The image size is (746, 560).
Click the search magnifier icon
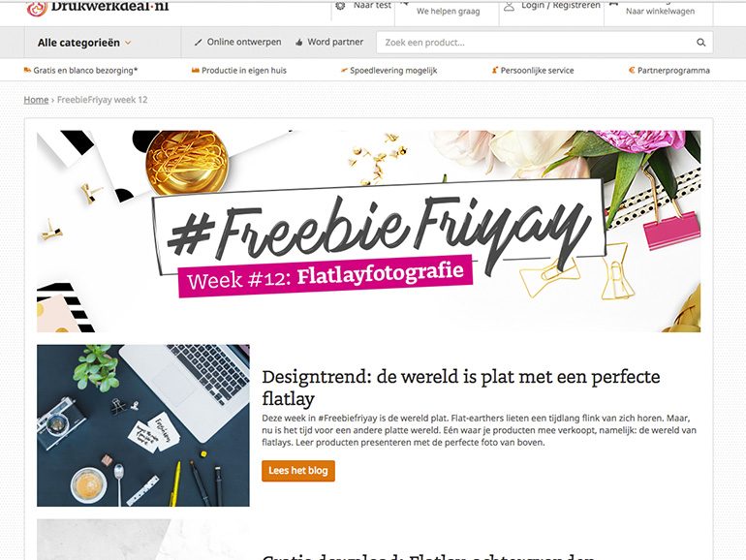click(x=700, y=43)
